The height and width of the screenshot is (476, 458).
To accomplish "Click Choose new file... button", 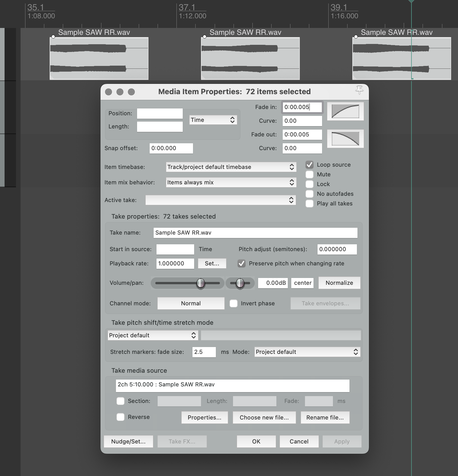I will tap(264, 417).
